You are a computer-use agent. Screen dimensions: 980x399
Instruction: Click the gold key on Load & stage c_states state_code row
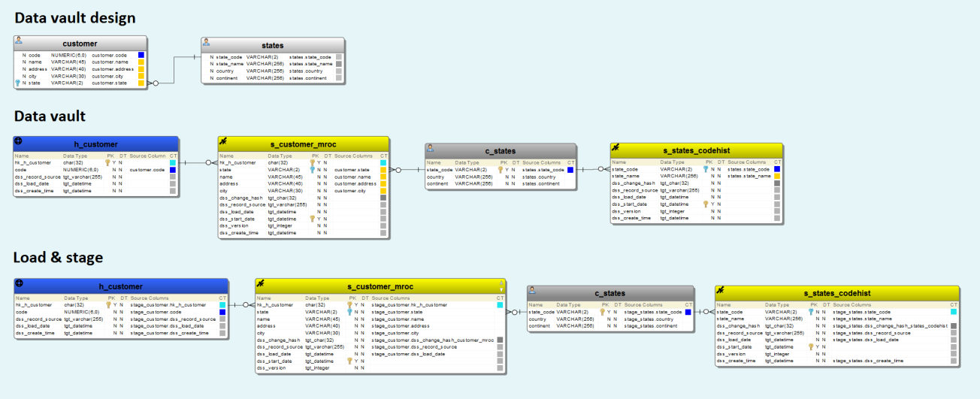602,312
